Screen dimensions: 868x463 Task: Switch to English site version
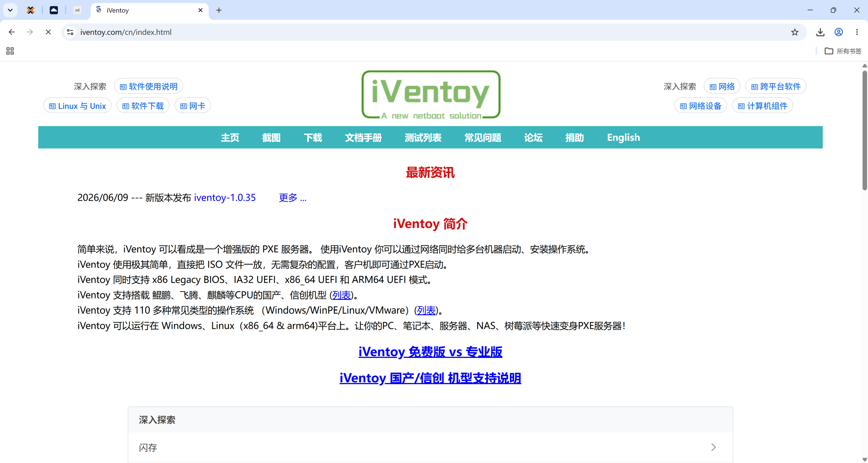pyautogui.click(x=623, y=138)
